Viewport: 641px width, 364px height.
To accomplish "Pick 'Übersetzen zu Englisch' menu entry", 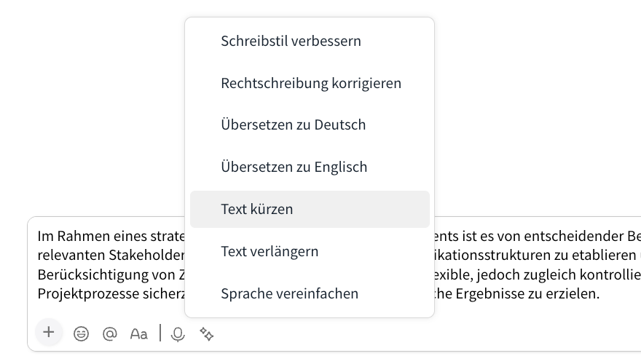I will [x=294, y=167].
